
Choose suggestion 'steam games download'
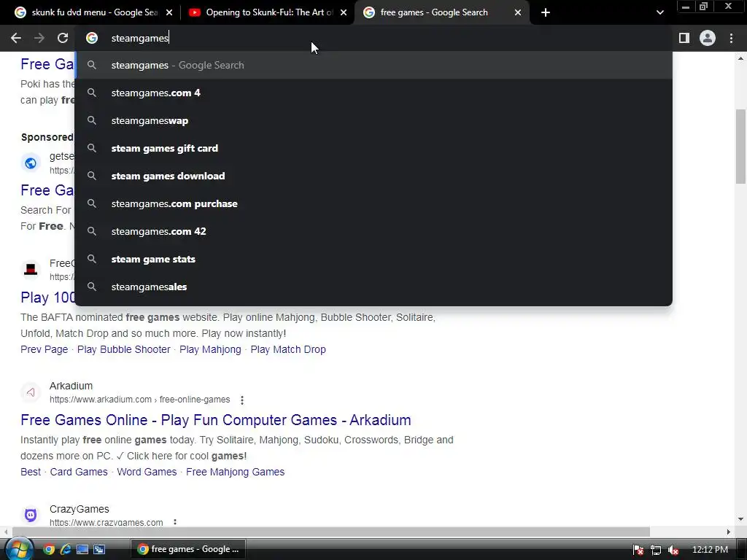[373, 176]
